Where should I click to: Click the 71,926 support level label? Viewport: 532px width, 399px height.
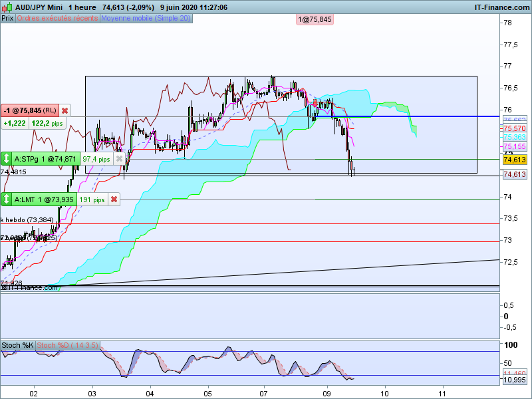[11, 283]
